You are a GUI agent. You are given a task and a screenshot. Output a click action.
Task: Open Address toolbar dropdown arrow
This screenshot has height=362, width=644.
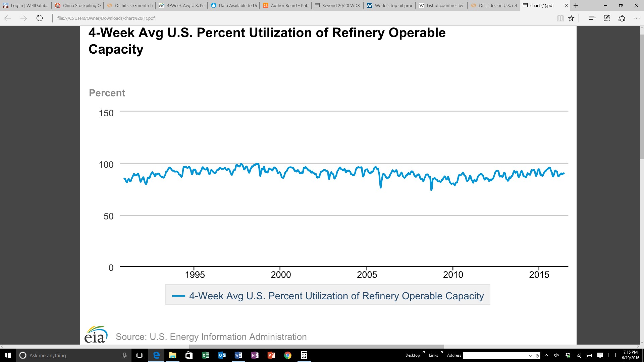coord(530,356)
